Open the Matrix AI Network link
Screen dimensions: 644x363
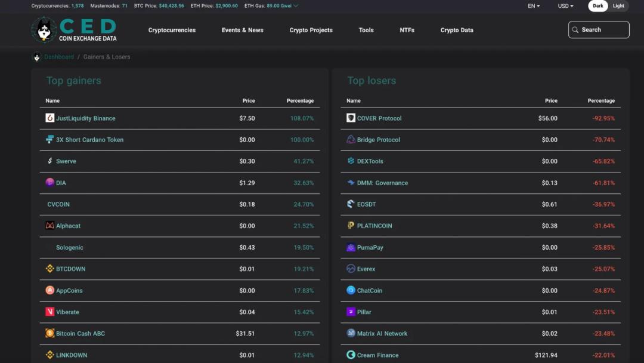tap(382, 333)
